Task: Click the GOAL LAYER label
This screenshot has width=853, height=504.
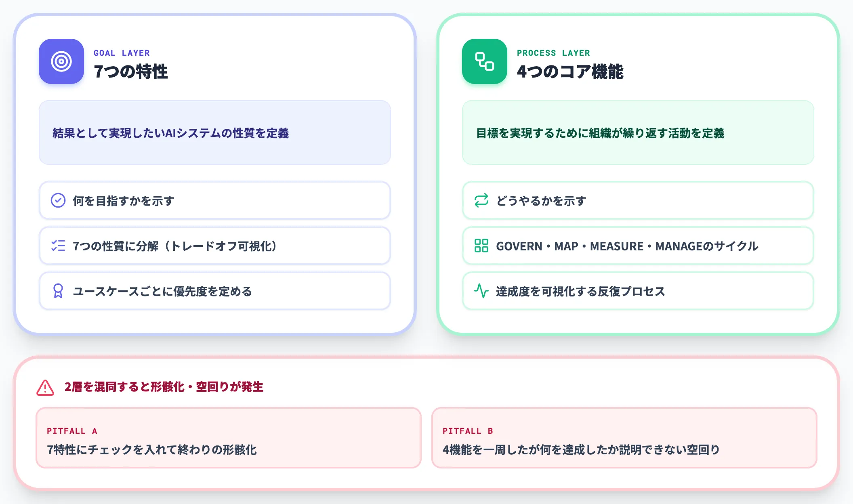Action: click(x=122, y=53)
